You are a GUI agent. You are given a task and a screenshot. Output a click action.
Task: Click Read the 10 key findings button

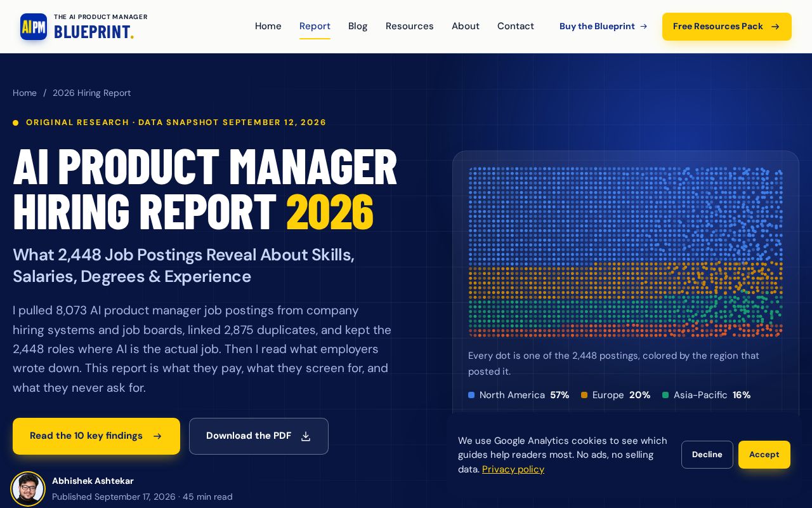(96, 436)
